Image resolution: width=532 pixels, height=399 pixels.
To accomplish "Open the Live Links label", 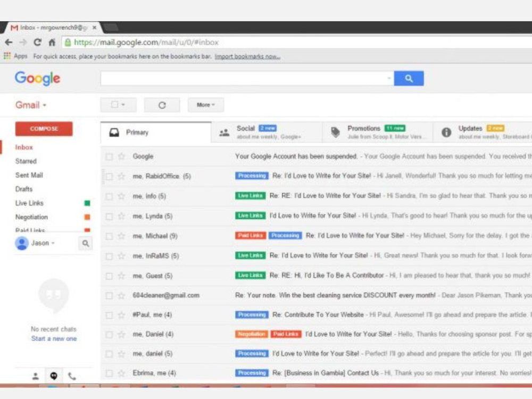I will pos(29,203).
